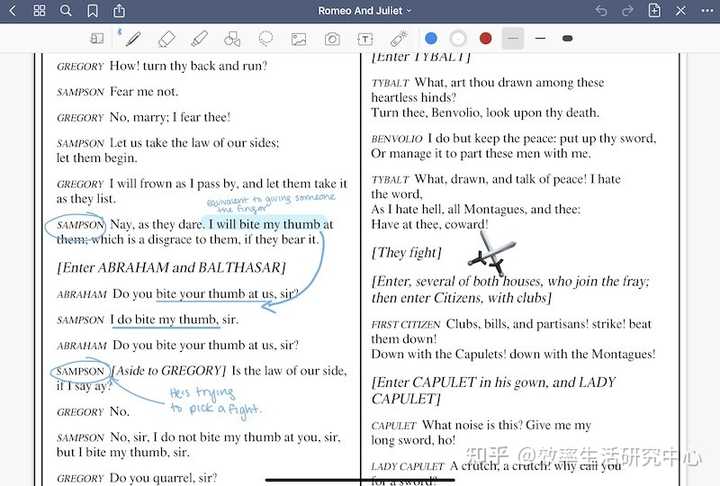Select the Eraser tool
The height and width of the screenshot is (486, 720).
pos(166,39)
